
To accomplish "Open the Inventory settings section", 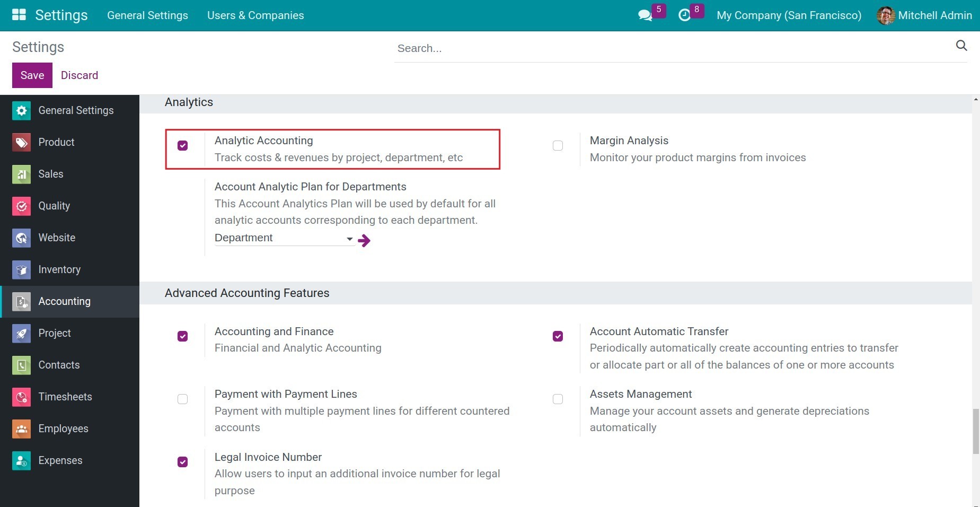I will [59, 269].
